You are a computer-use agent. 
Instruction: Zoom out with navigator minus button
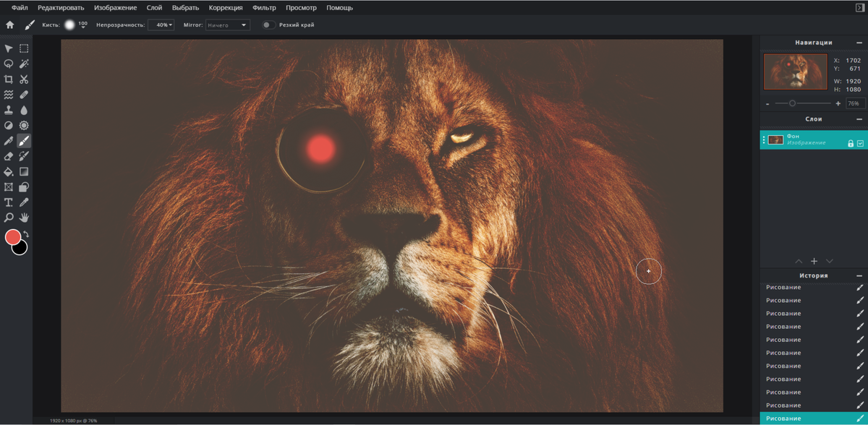tap(767, 103)
